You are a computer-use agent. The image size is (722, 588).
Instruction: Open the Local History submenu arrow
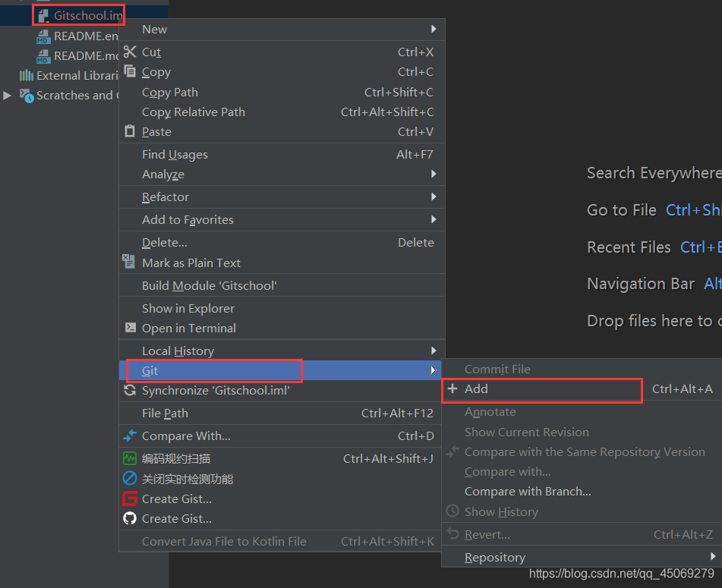[434, 351]
